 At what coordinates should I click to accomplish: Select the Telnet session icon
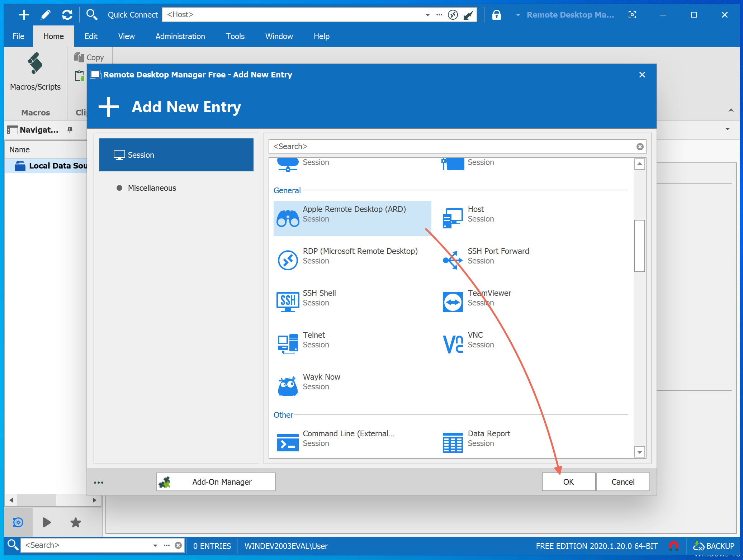pos(288,344)
